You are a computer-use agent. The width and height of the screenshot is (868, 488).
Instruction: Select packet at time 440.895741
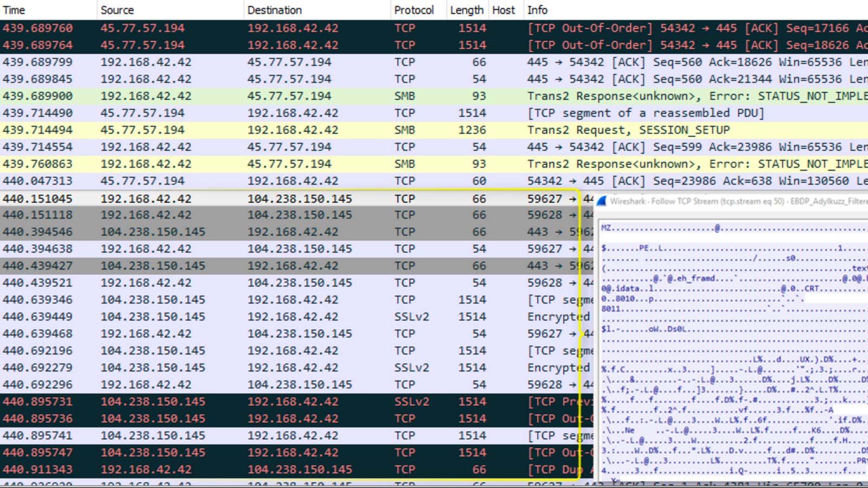297,435
